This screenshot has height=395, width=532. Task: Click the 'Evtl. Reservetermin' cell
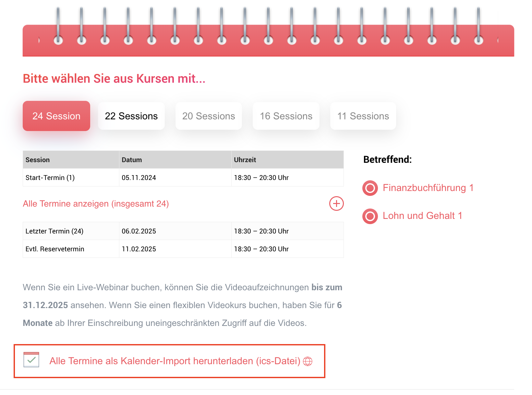[71, 249]
